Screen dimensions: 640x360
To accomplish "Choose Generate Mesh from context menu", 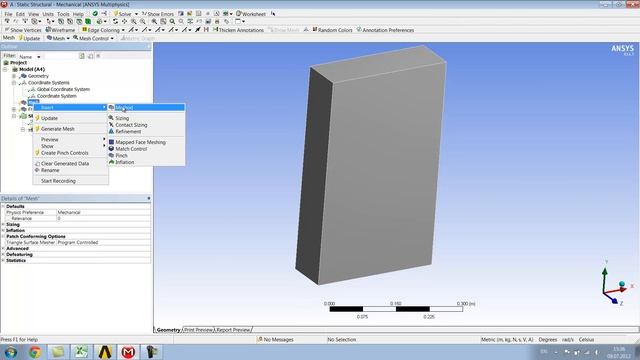I will (x=70, y=129).
